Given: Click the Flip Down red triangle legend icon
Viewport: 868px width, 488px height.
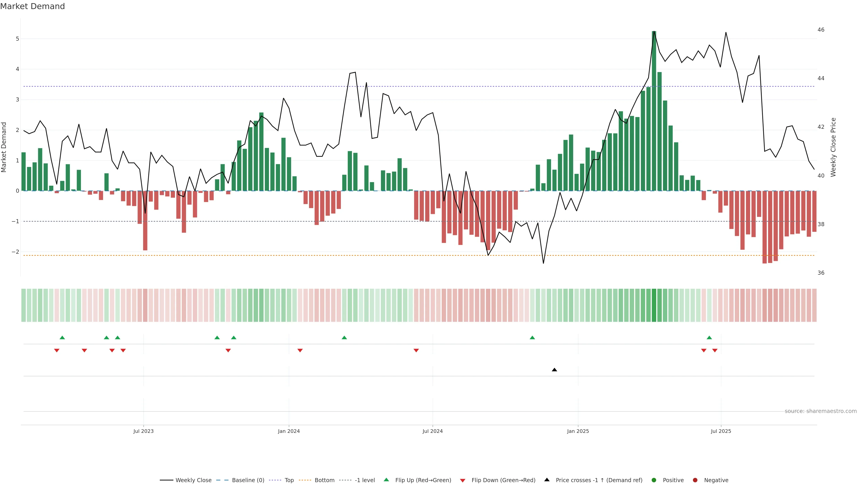Looking at the screenshot, I should point(463,480).
